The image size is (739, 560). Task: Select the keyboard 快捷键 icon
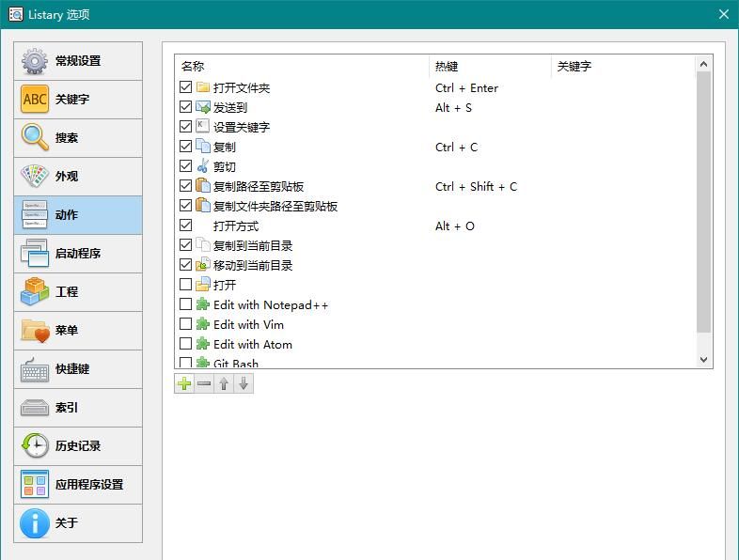(x=35, y=369)
